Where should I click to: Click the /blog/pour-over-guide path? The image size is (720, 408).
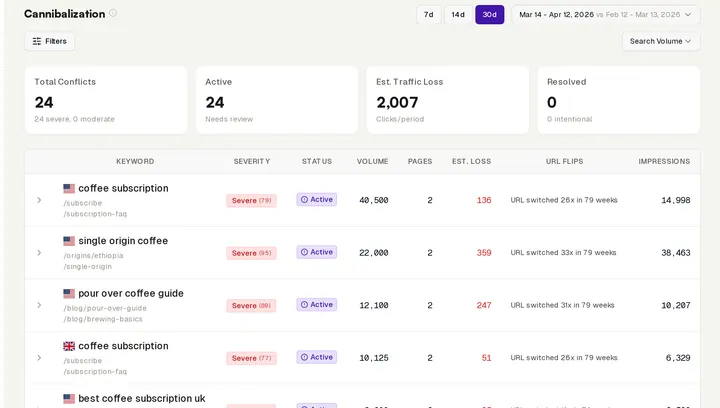point(105,308)
